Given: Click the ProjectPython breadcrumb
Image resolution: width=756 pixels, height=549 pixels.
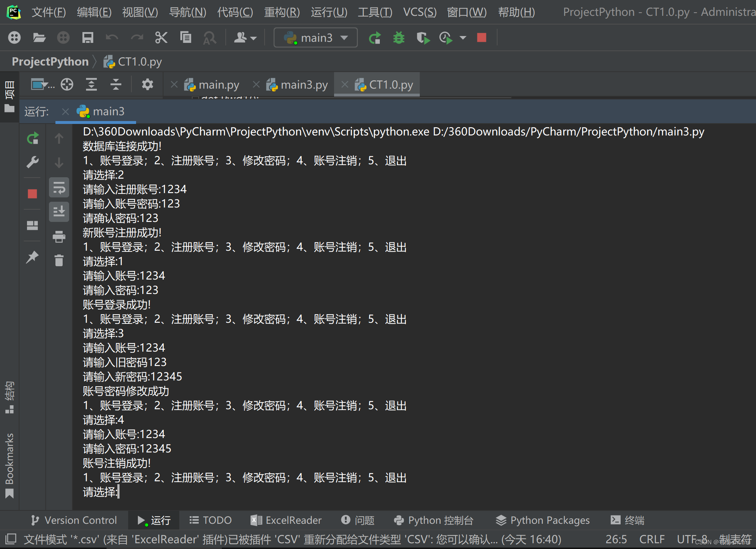Looking at the screenshot, I should (x=50, y=62).
